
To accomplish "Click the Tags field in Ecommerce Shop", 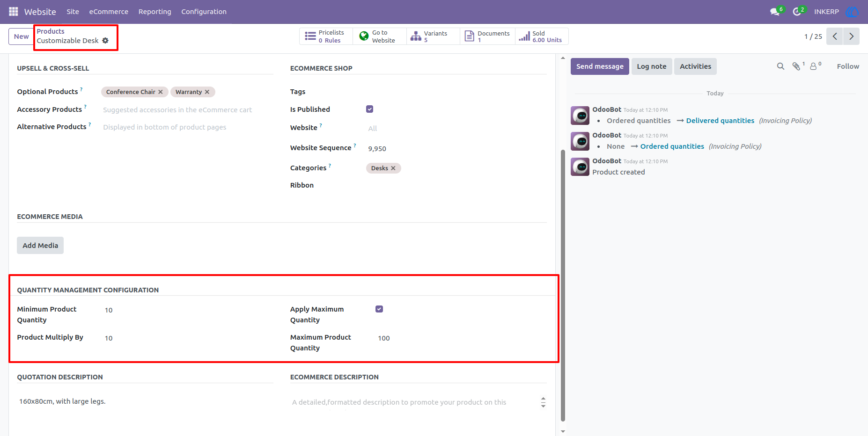I will [456, 92].
